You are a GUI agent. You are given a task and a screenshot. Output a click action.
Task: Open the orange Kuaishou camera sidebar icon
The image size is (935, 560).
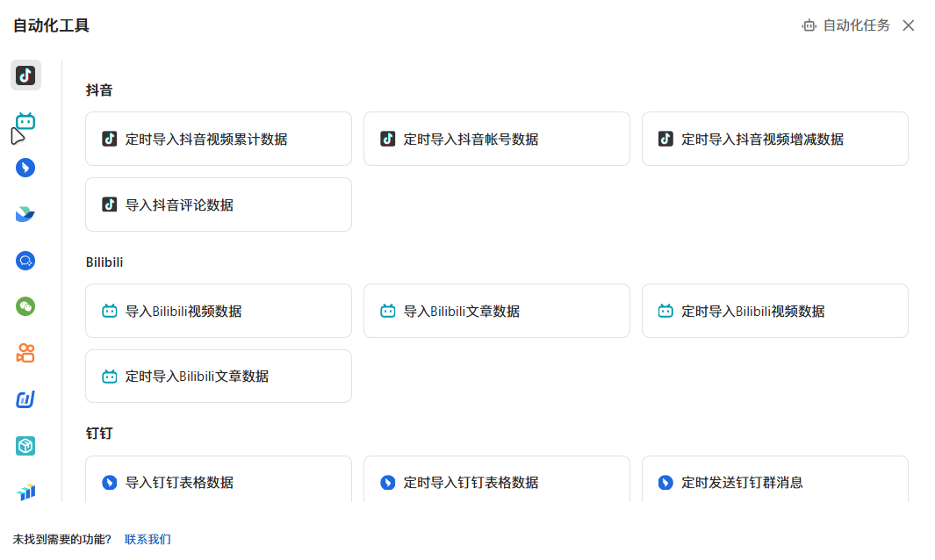tap(25, 353)
